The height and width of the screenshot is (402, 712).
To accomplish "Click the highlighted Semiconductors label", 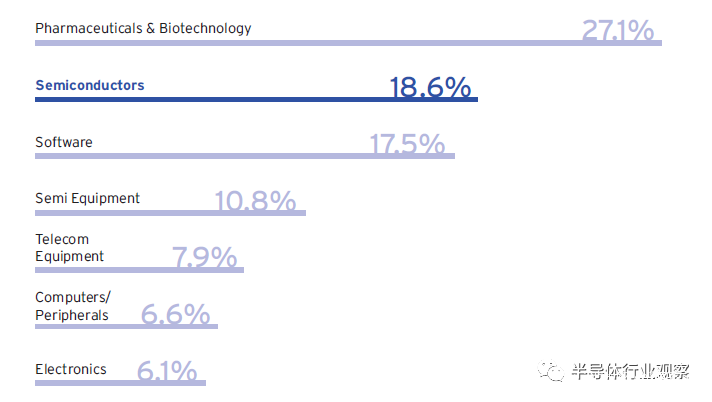I will [89, 85].
